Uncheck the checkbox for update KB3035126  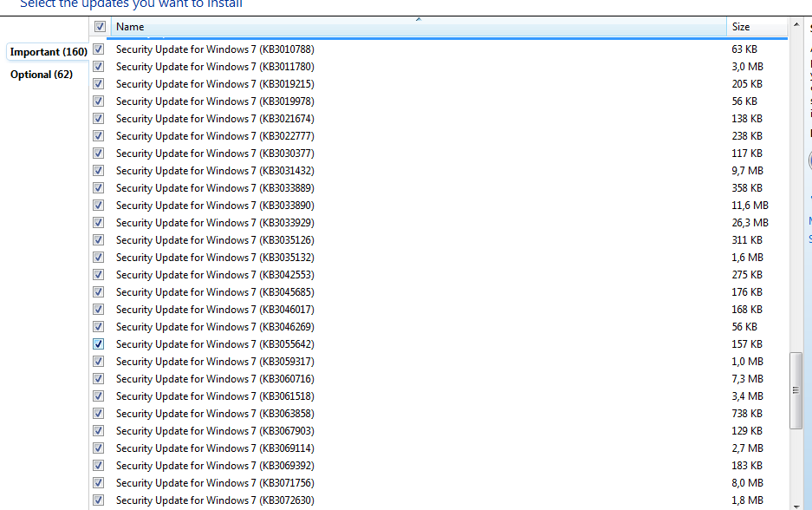pos(99,240)
